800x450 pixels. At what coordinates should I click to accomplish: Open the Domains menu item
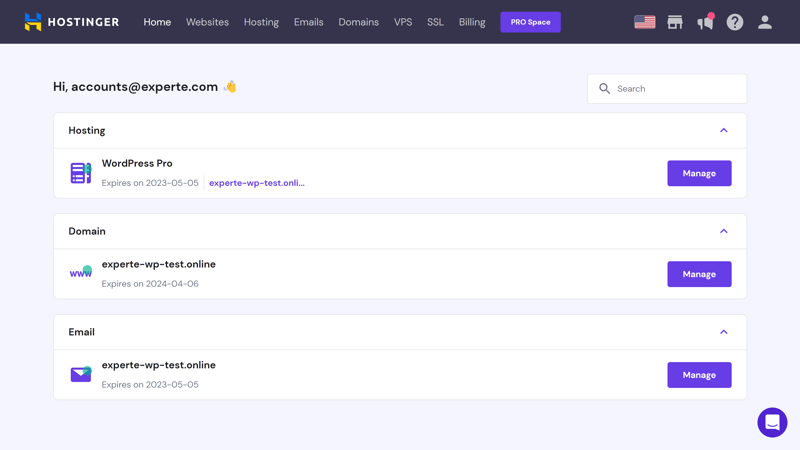coord(359,22)
